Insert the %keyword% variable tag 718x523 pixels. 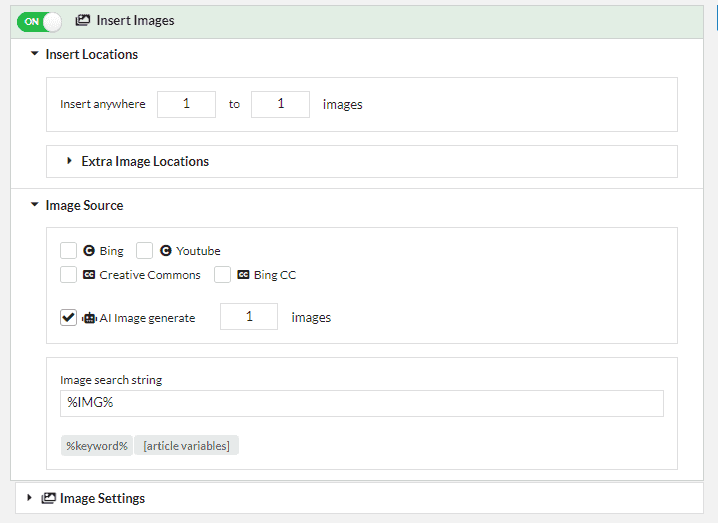click(x=97, y=446)
